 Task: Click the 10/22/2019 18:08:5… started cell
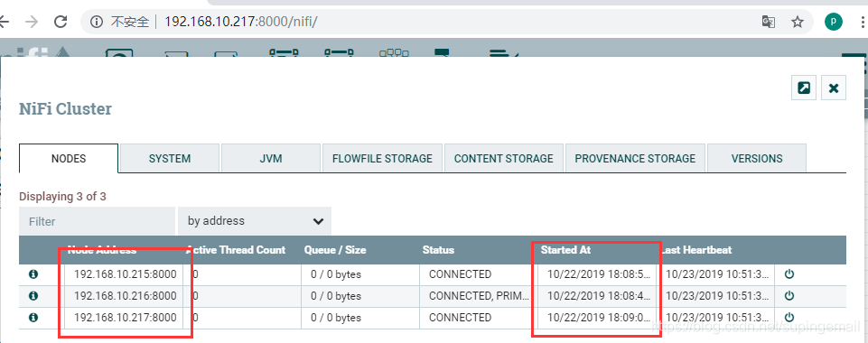coord(598,274)
